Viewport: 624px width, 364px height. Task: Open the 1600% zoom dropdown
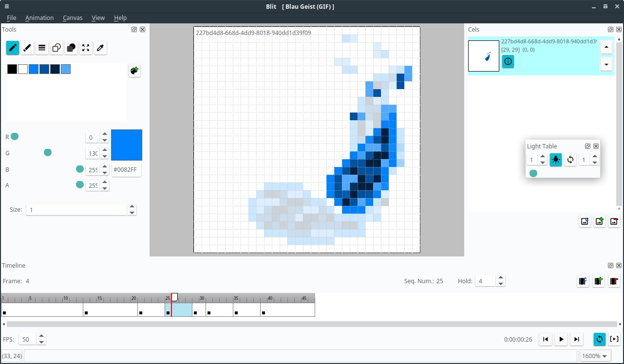click(594, 356)
